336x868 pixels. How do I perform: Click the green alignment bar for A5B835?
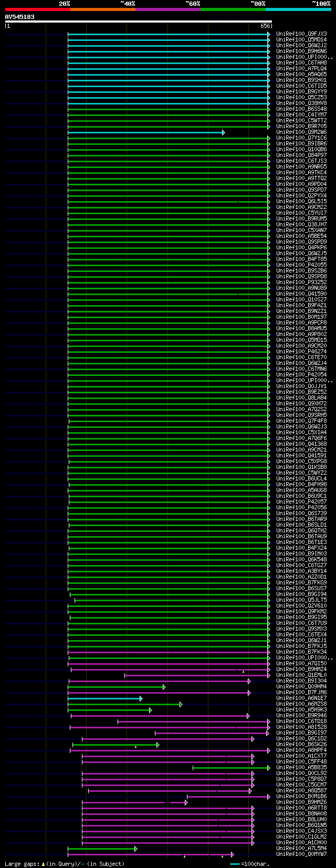point(232,768)
